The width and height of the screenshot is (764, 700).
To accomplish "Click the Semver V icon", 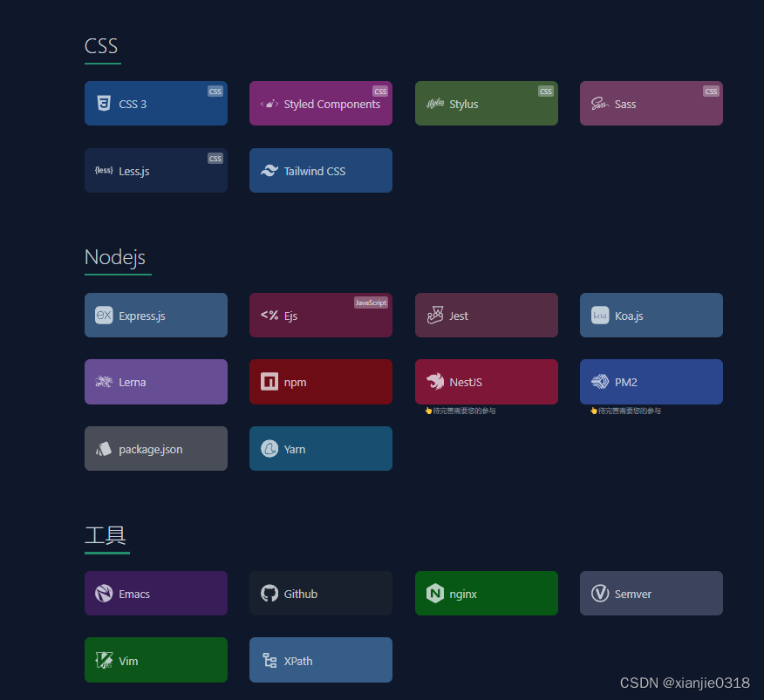I will pos(600,594).
